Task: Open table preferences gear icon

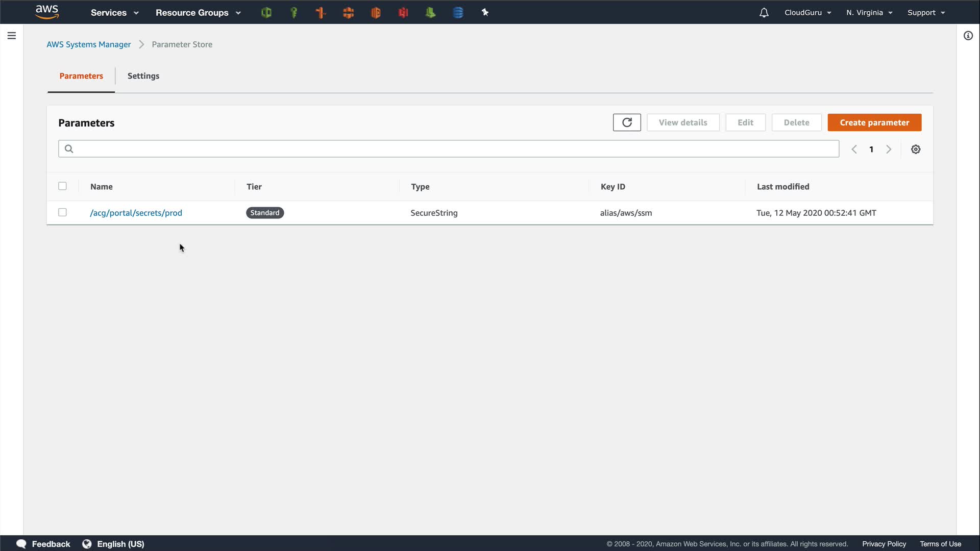Action: coord(916,149)
